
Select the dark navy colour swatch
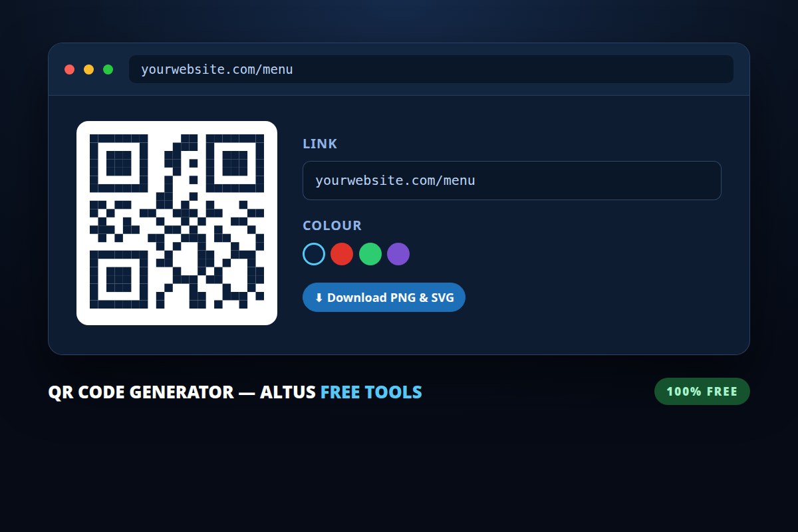(314, 254)
